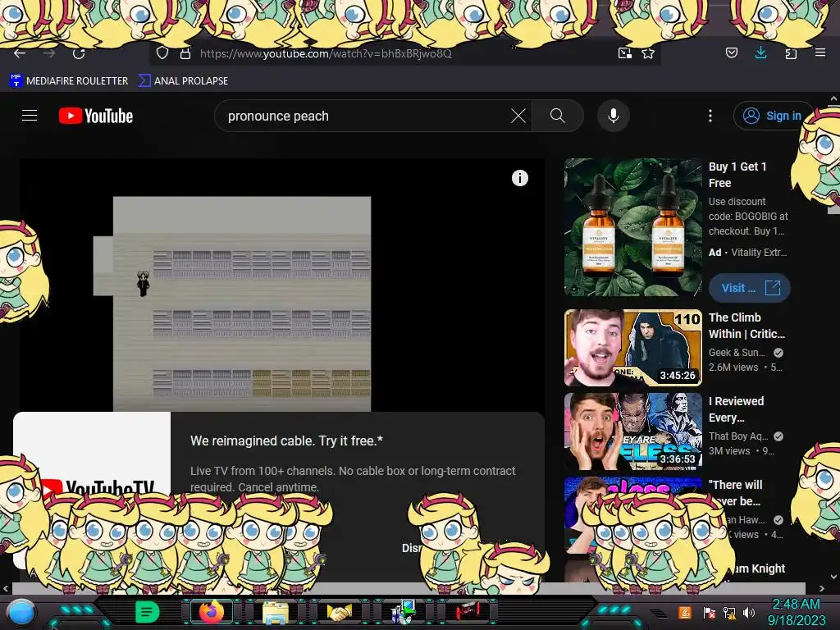
Task: Click the URL address field
Action: click(404, 53)
